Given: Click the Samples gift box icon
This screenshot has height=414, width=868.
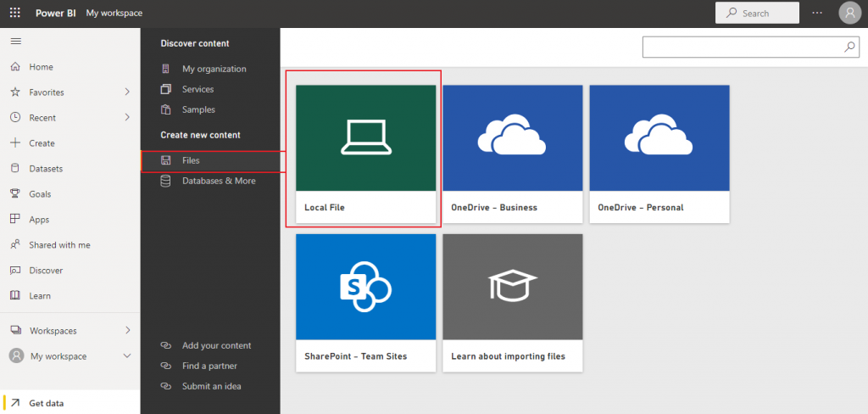Looking at the screenshot, I should [x=165, y=109].
